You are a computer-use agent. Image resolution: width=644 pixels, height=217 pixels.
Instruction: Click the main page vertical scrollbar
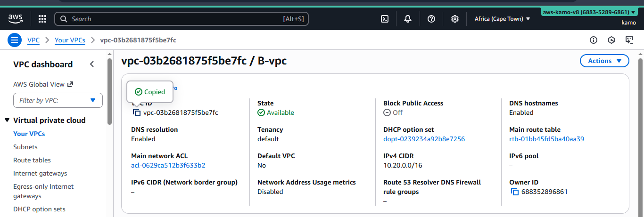pyautogui.click(x=640, y=137)
